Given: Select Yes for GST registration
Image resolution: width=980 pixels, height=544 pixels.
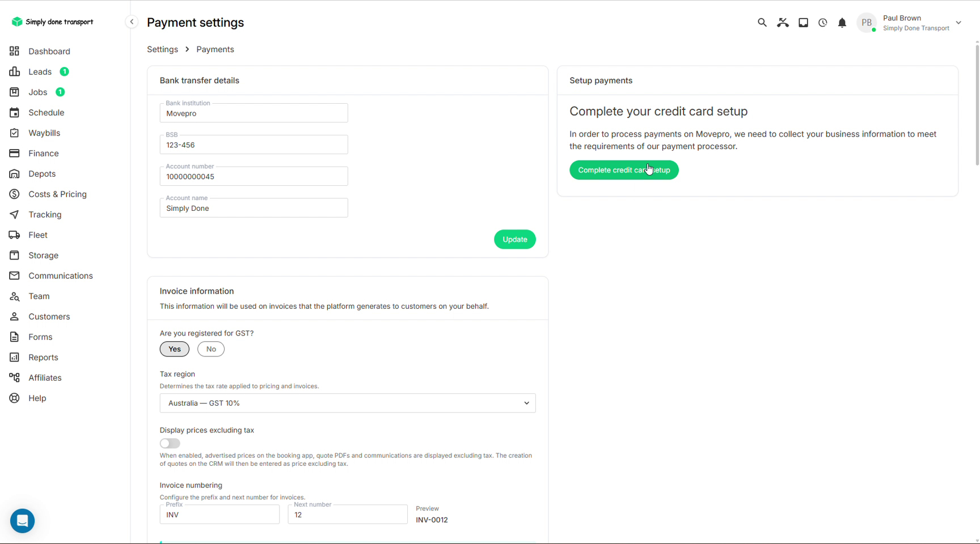Looking at the screenshot, I should tap(175, 349).
